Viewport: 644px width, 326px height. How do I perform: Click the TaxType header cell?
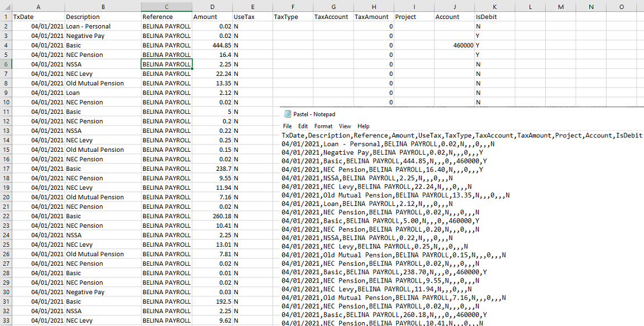tap(293, 17)
